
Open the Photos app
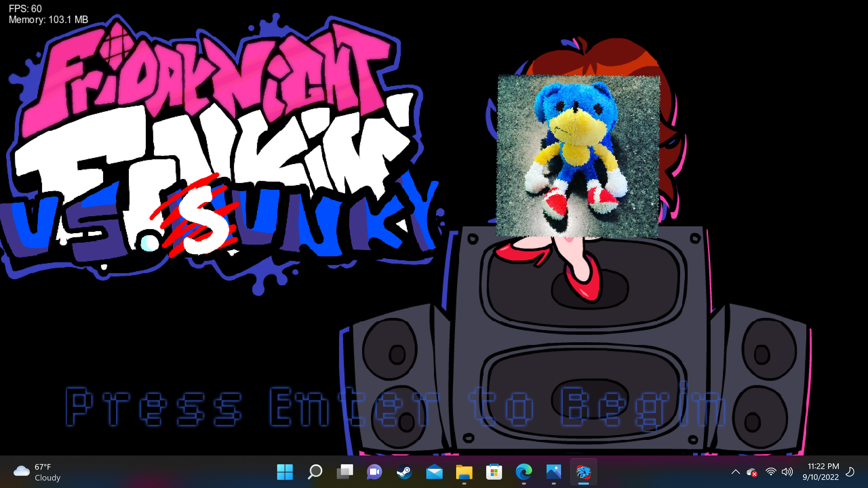pos(554,472)
